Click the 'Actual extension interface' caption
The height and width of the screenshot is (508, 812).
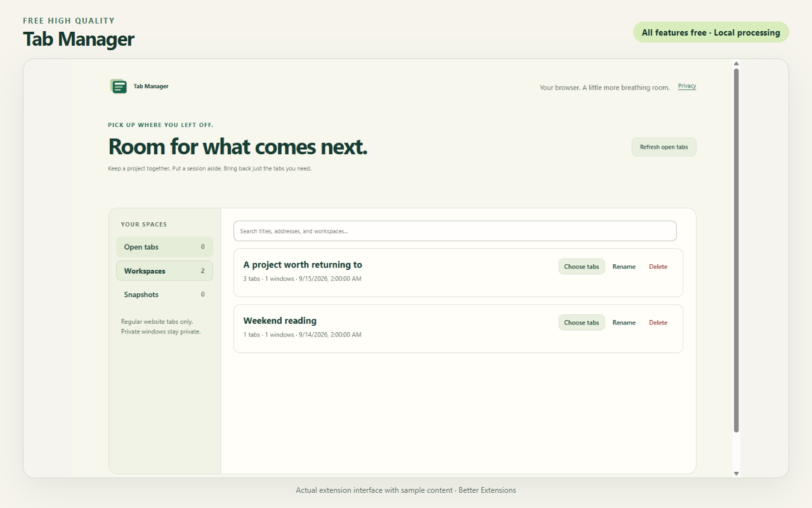[x=406, y=490]
